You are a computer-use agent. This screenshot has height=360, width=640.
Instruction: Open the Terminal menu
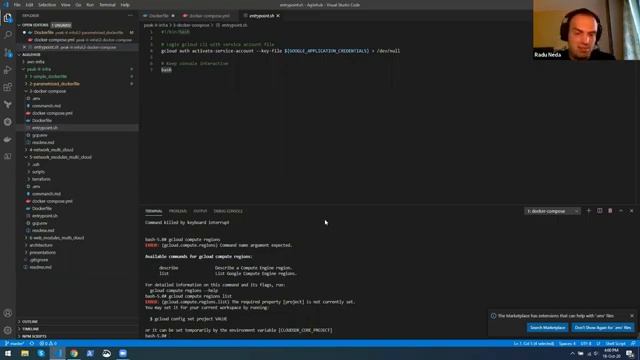point(107,5)
